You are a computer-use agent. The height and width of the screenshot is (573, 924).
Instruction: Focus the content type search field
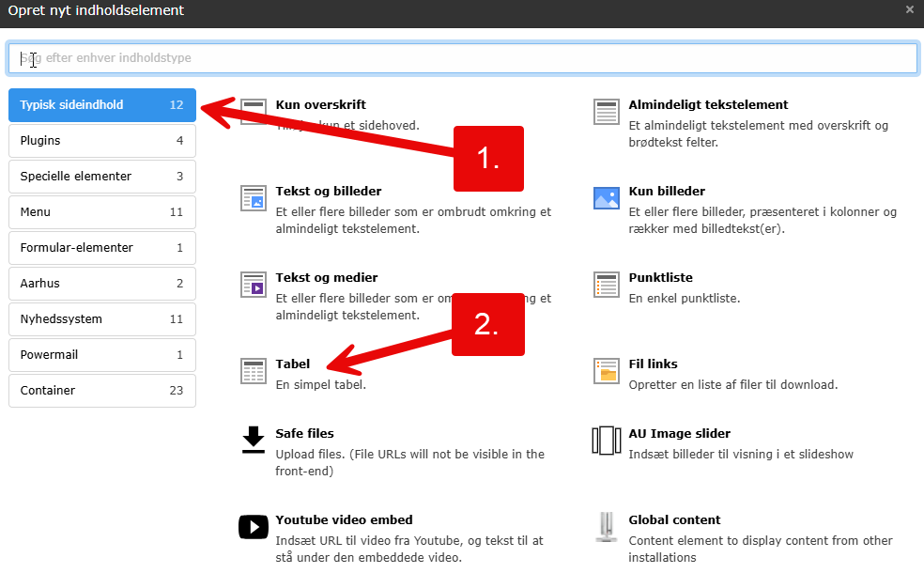tap(462, 58)
